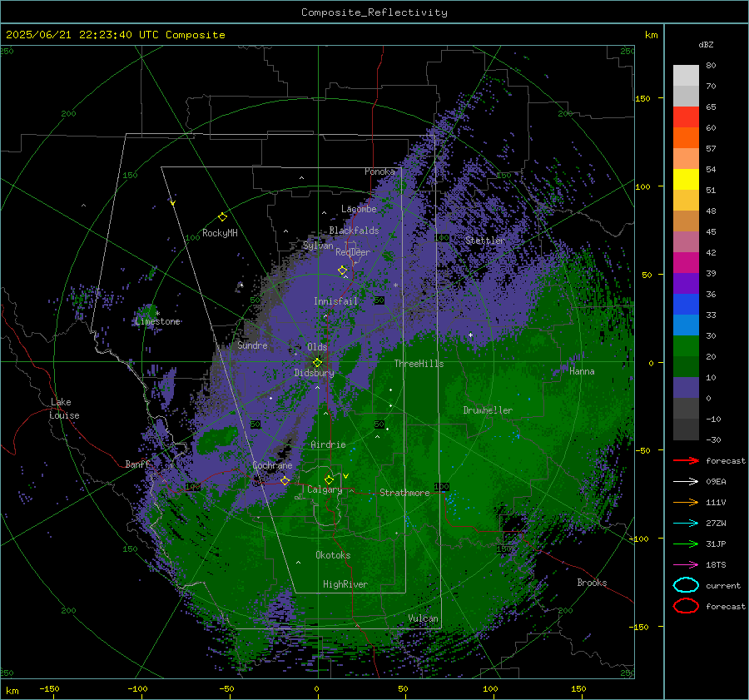This screenshot has width=749, height=700.
Task: Click the Calgary city label
Action: coord(325,489)
